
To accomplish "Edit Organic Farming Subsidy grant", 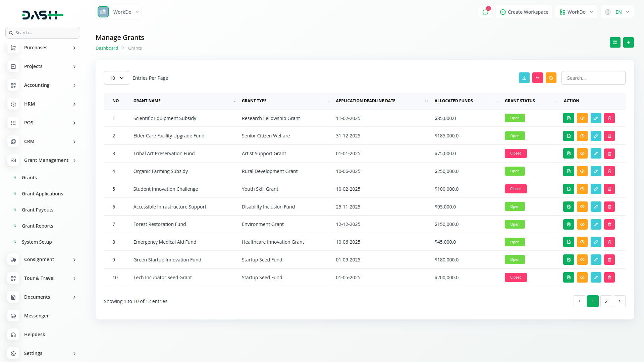I will 596,171.
